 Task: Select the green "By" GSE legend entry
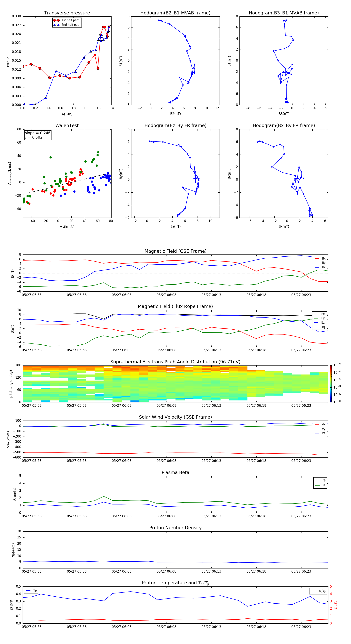320,263
